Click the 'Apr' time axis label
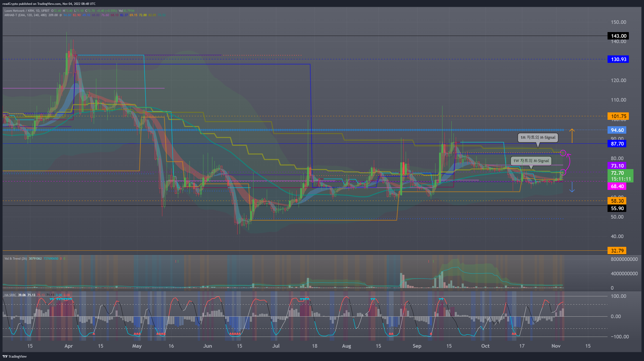644x361 pixels. (69, 346)
